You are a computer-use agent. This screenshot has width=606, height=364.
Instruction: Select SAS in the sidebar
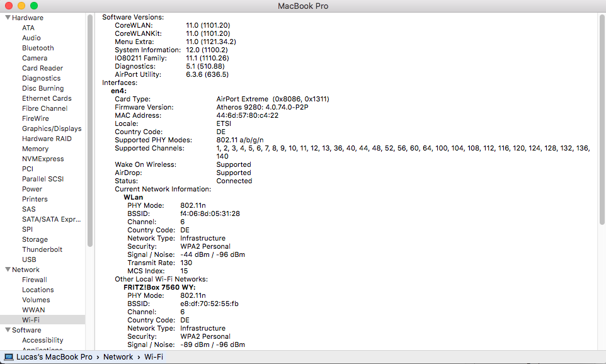28,209
